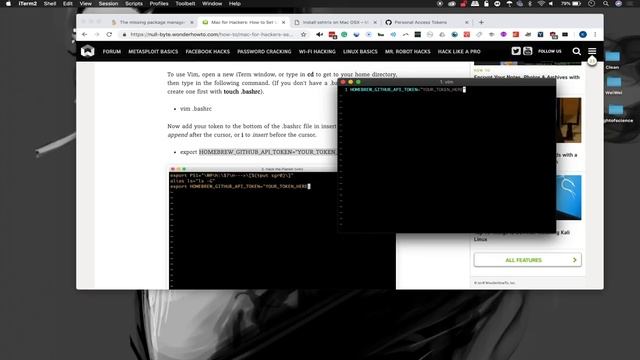
Task: Open the Session menu in menu bar
Action: pos(108,4)
